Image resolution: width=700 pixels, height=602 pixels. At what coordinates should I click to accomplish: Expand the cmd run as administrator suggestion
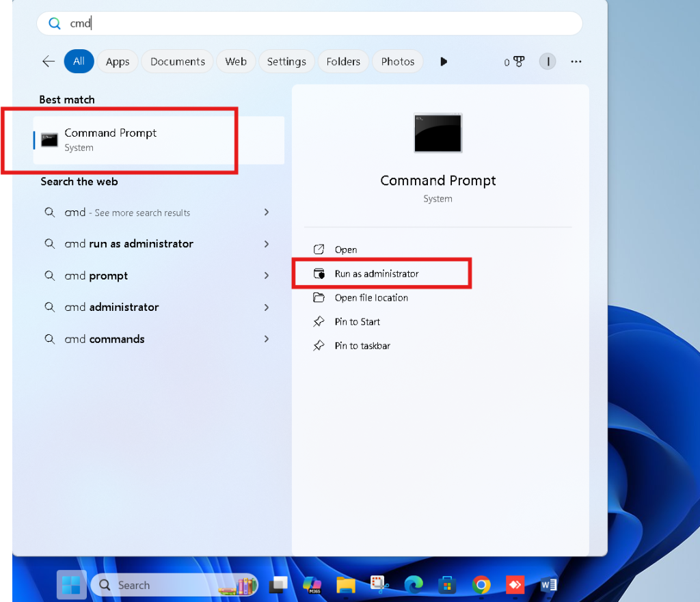tap(266, 244)
